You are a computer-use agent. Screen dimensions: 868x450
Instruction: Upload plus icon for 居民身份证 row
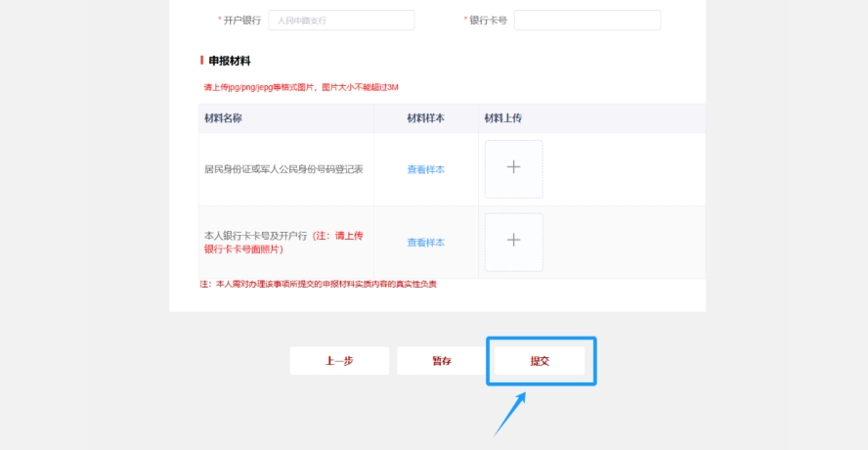[x=514, y=169]
